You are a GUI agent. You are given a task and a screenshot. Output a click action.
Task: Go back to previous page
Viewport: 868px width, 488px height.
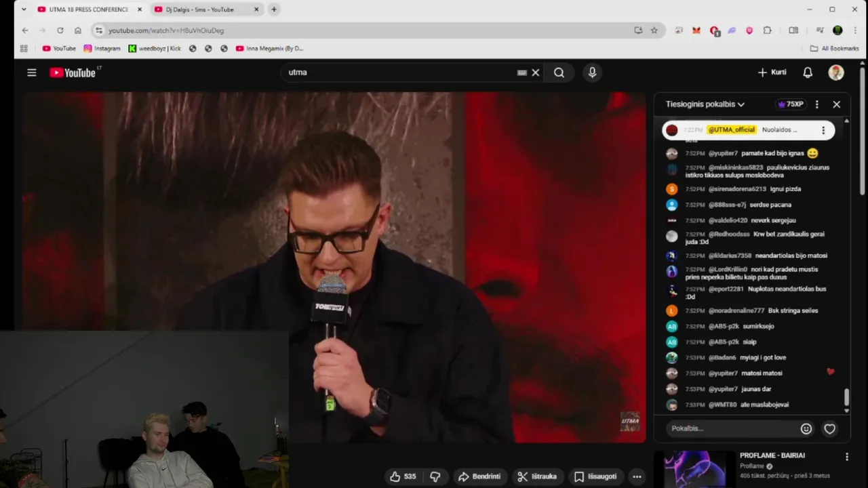(x=25, y=30)
